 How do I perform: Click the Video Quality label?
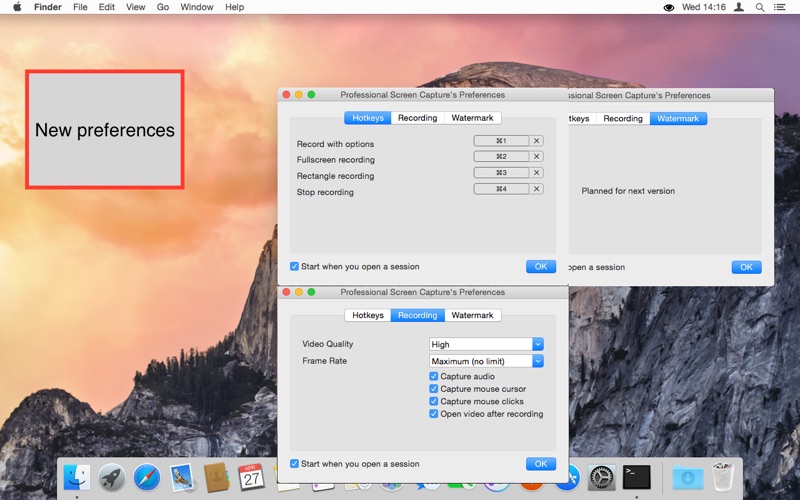[x=328, y=344]
